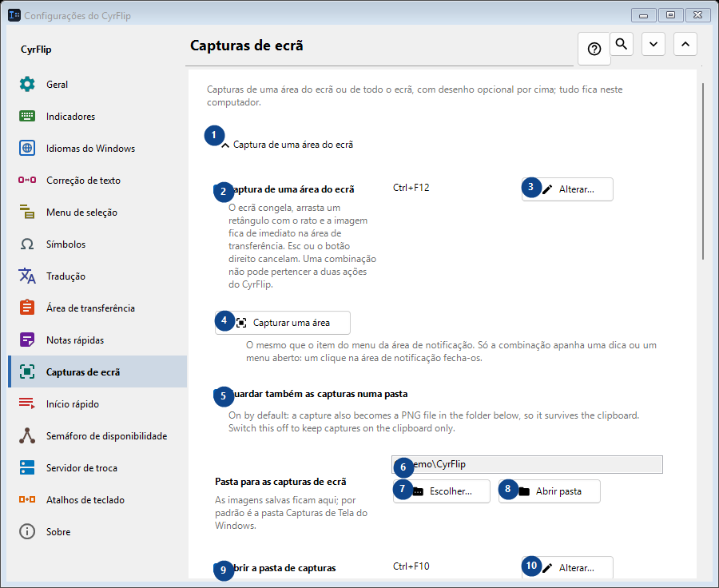Click the "Capturar uma área" button
This screenshot has height=588, width=719.
point(283,323)
